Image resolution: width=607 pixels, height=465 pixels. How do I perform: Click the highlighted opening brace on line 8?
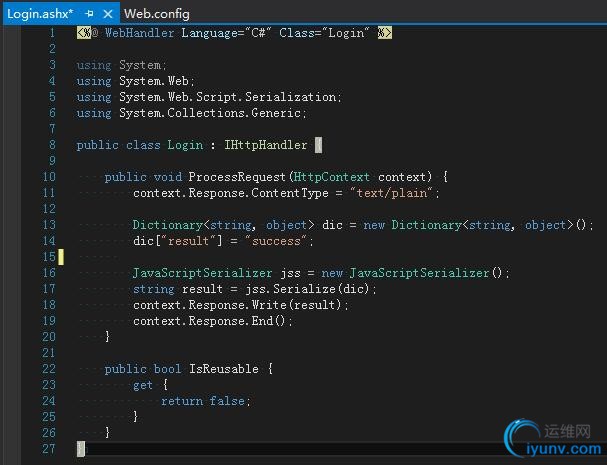[318, 145]
